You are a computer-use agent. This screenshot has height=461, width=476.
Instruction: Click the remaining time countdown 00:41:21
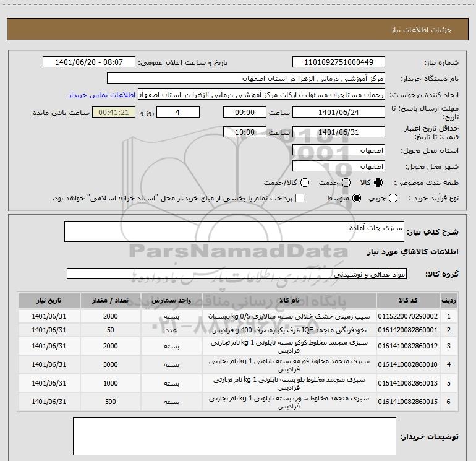(x=114, y=112)
